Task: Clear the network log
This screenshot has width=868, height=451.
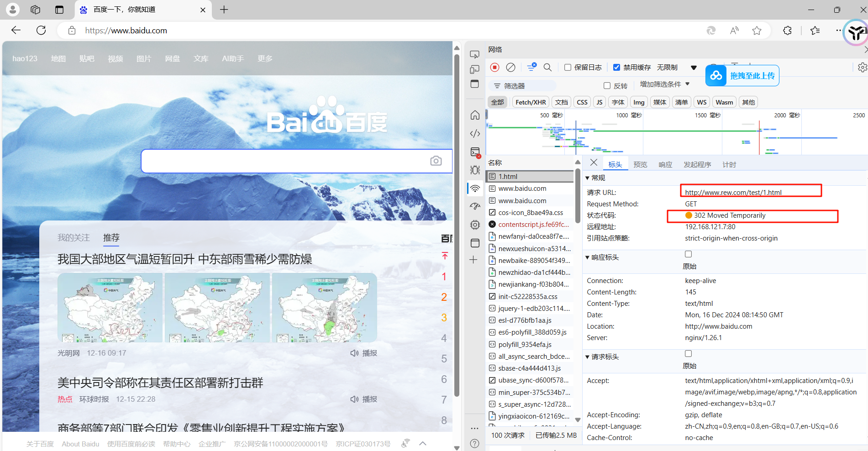Action: (x=511, y=68)
